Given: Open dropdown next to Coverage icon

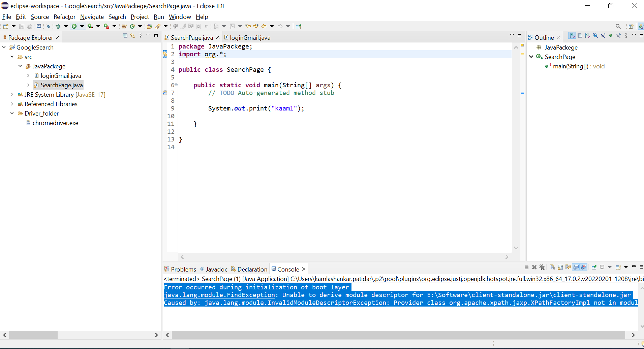Looking at the screenshot, I should [x=98, y=26].
